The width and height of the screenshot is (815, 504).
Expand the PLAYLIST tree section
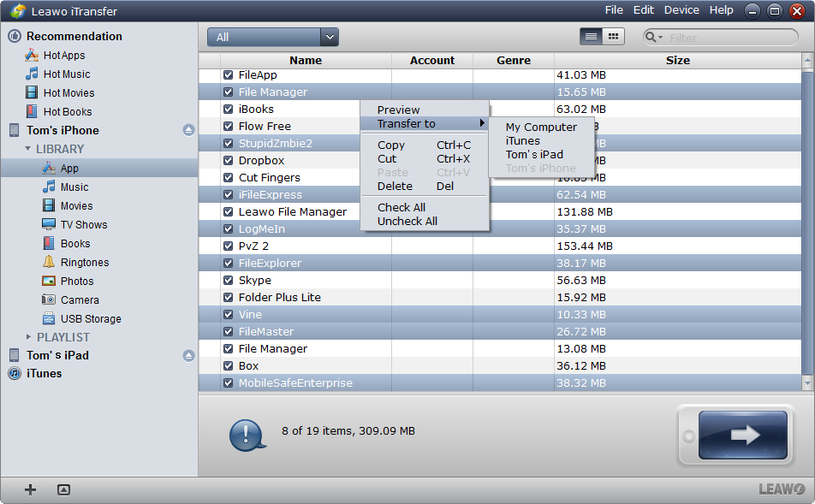[x=28, y=336]
